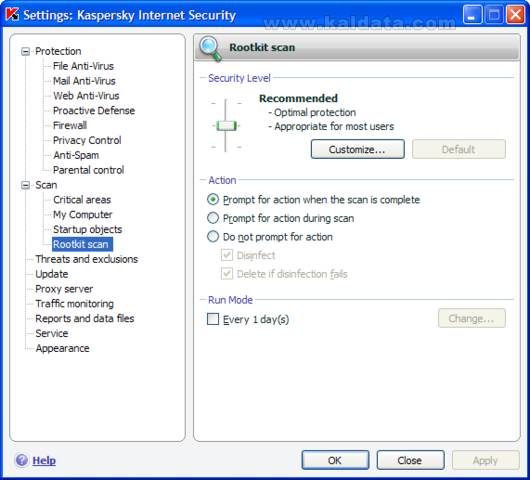Open File Anti-Virus settings

click(83, 66)
